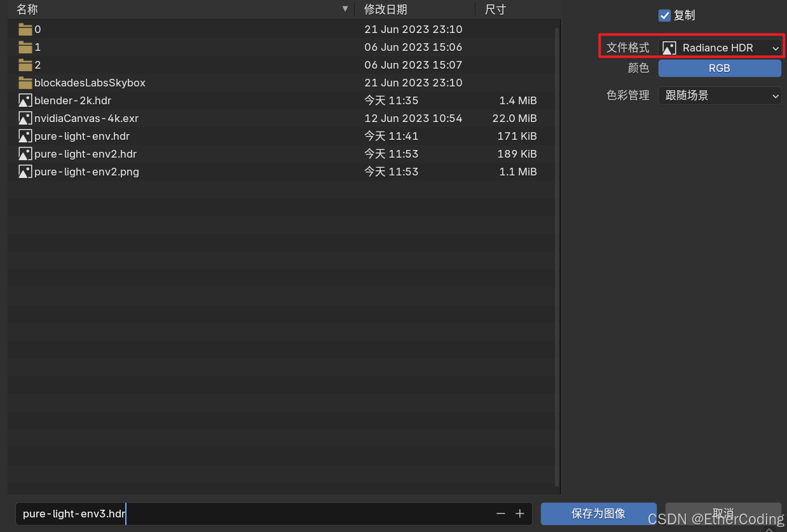Click the 颜色 label

coord(639,68)
